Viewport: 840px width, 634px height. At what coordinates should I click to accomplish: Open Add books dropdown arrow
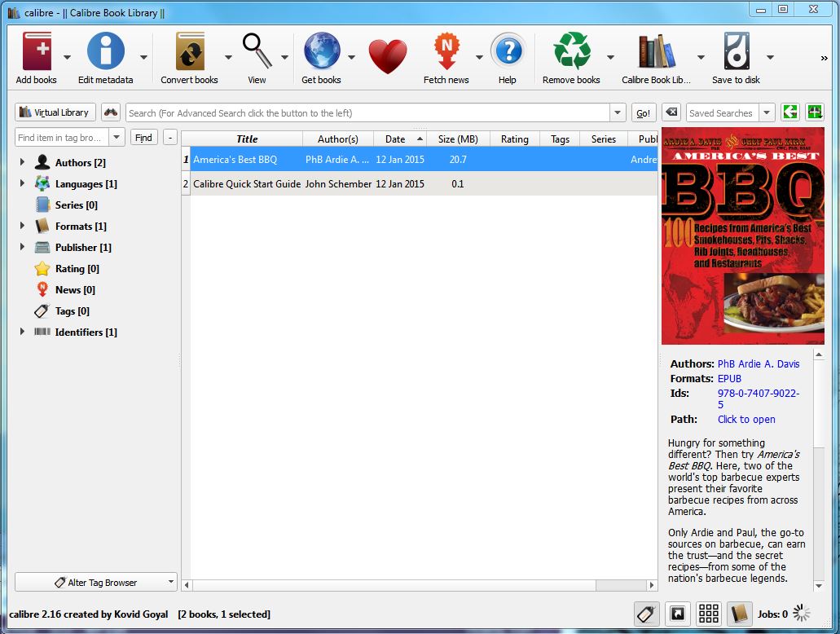coord(67,57)
